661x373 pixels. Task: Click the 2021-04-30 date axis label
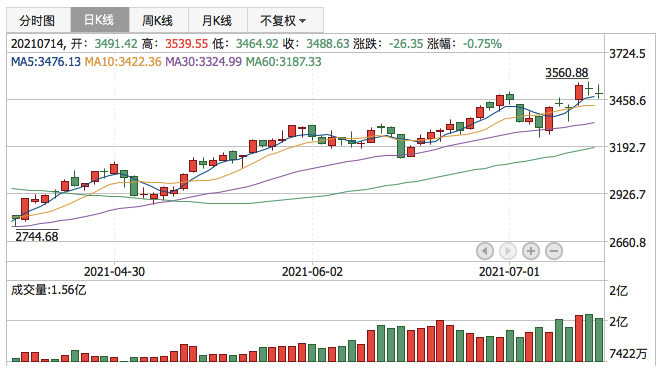tap(114, 272)
